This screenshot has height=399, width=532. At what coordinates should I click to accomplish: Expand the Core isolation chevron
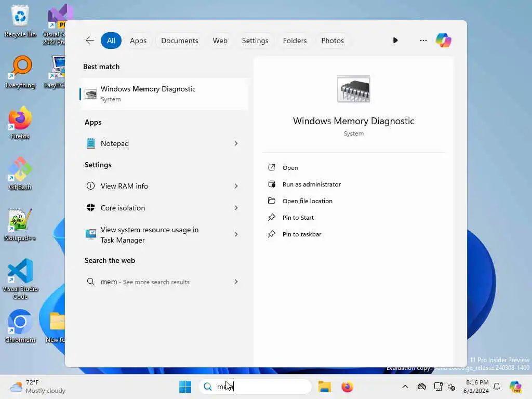point(236,208)
